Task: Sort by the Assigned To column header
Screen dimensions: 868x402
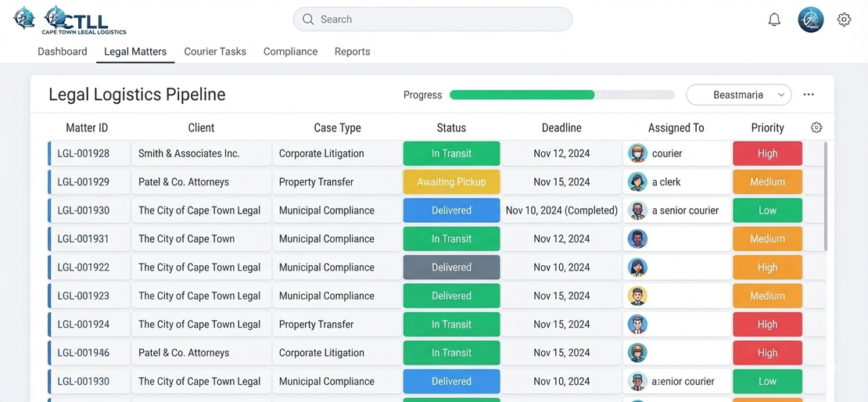Action: click(x=676, y=128)
